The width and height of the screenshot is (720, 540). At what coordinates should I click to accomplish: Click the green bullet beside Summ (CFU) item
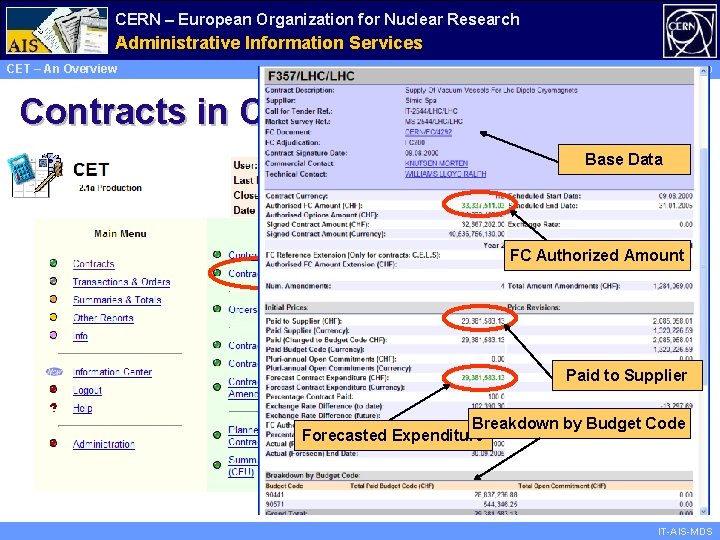217,465
